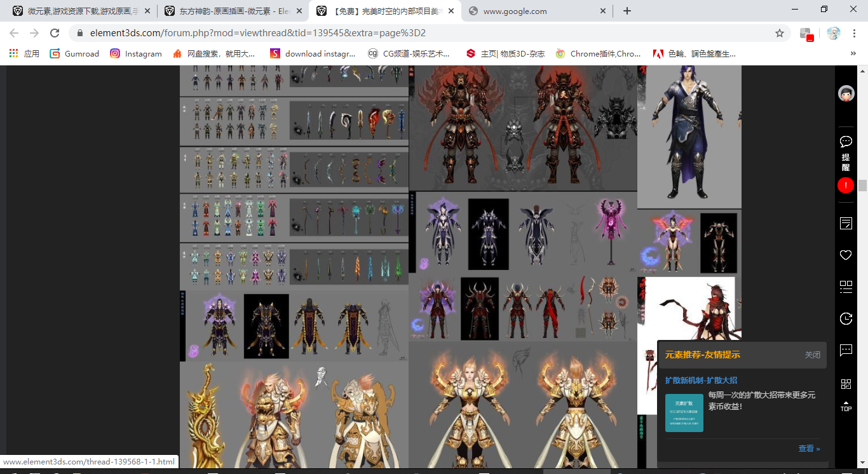Click the browser back arrow

tap(14, 33)
